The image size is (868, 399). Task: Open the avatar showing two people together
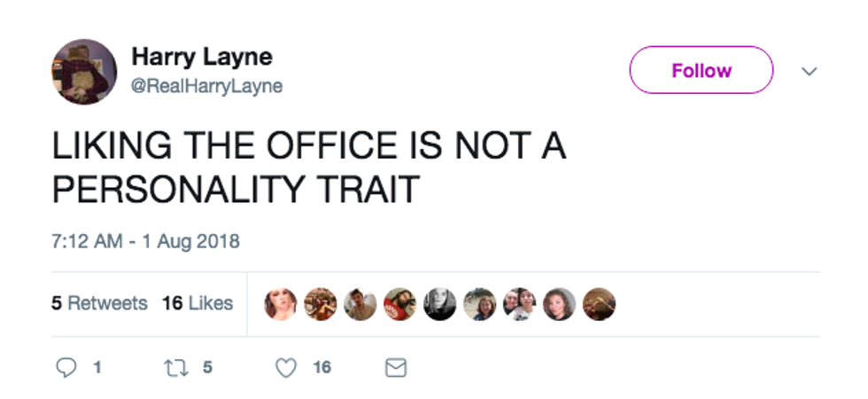pos(519,304)
